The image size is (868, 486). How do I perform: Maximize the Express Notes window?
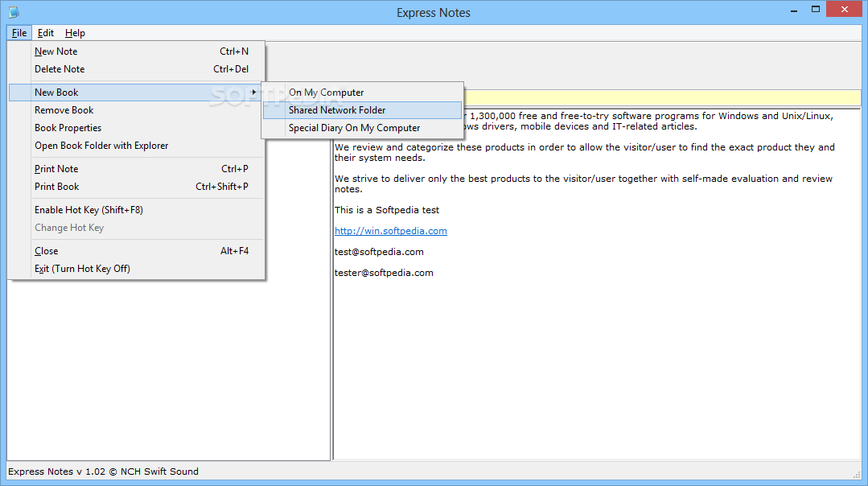[816, 10]
